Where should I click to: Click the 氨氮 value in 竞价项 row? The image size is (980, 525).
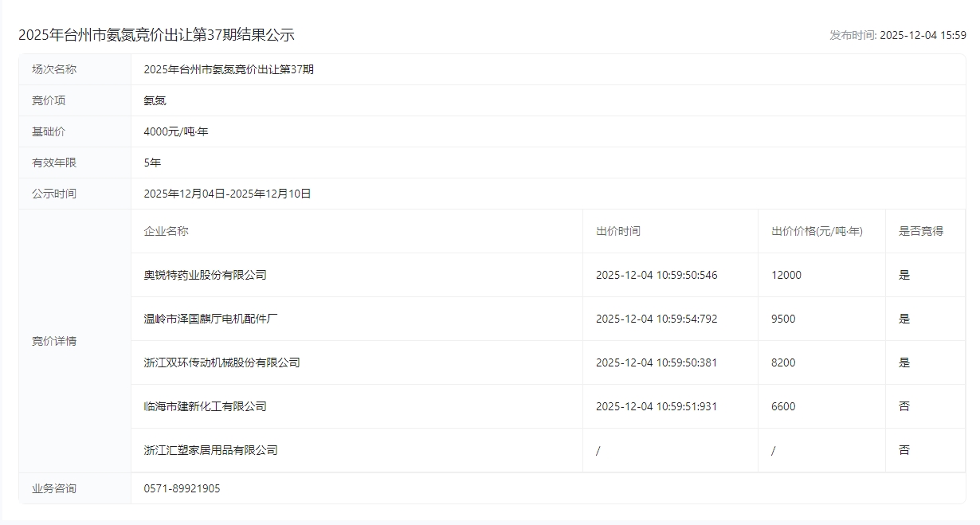pyautogui.click(x=155, y=100)
